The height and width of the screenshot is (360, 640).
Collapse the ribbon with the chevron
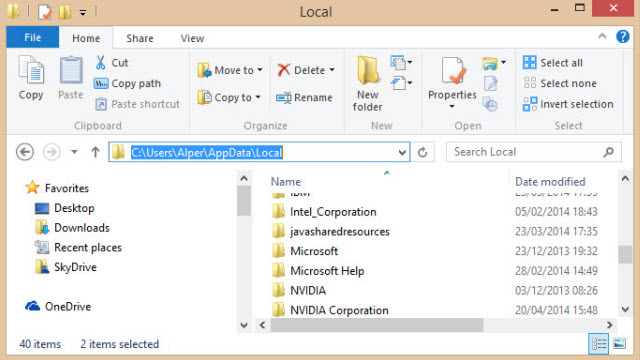click(602, 36)
